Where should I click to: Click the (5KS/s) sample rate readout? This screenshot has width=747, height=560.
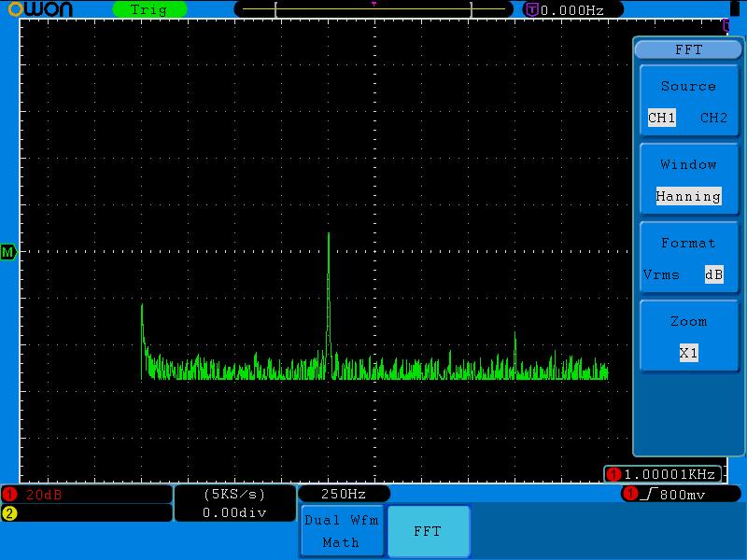pos(234,495)
